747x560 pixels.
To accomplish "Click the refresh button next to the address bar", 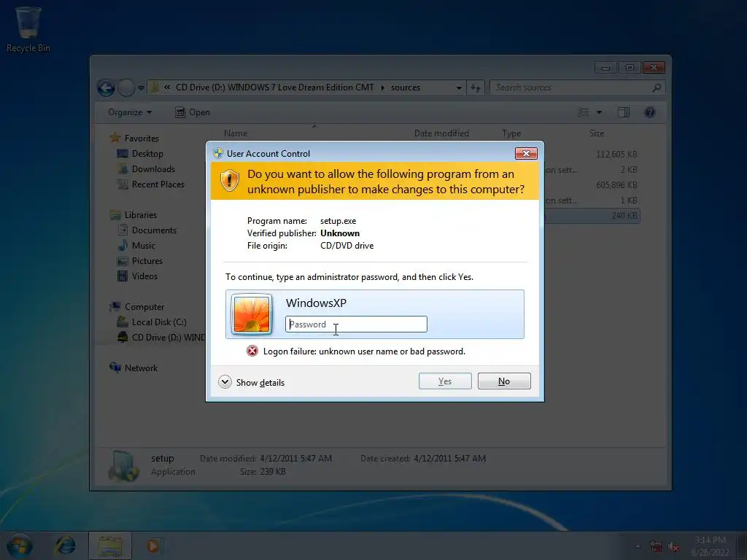I will tap(476, 87).
